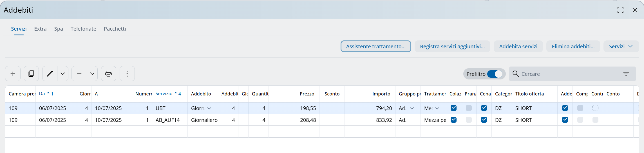Click the duplicate record icon

(x=31, y=74)
